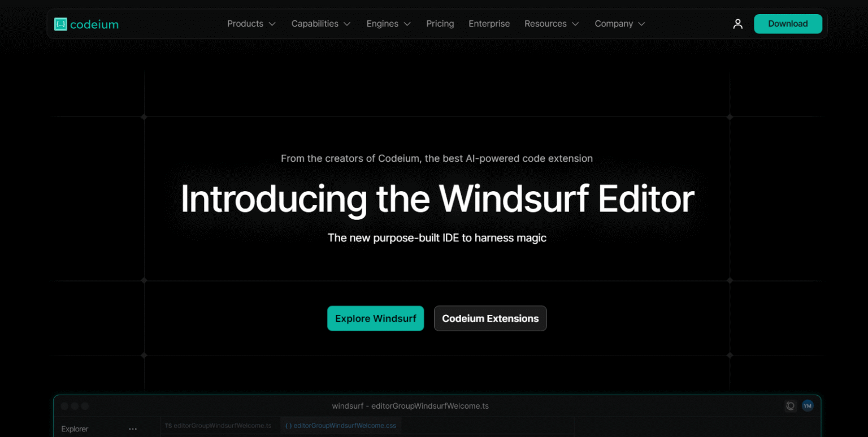
Task: Open the Resources dropdown
Action: 551,24
